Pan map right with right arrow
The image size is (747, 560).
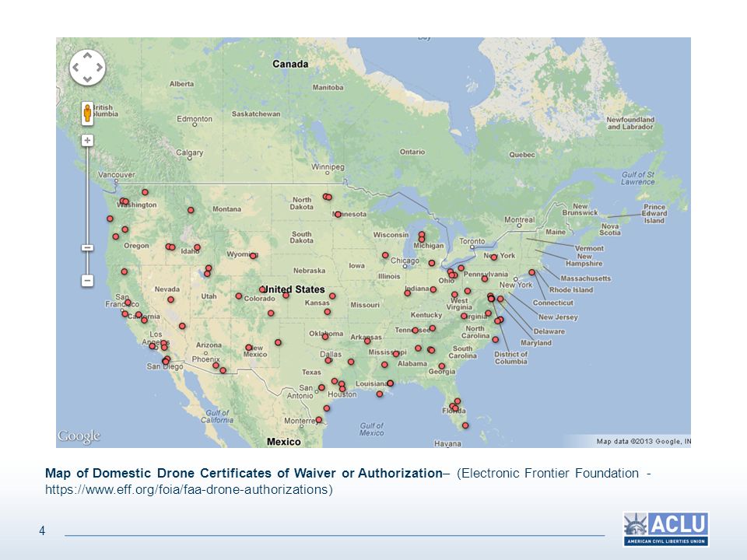[99, 68]
